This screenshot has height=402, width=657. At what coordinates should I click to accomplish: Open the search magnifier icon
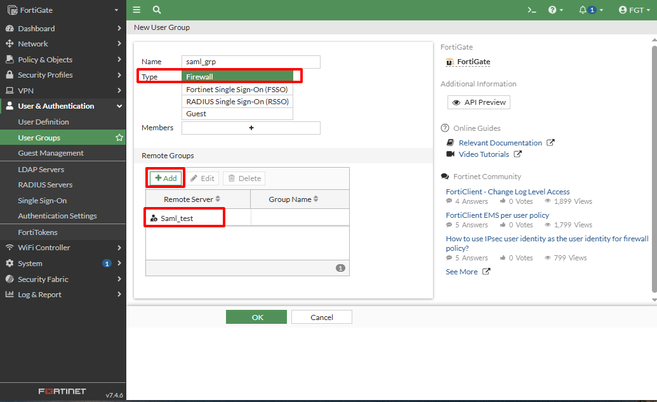(x=157, y=10)
